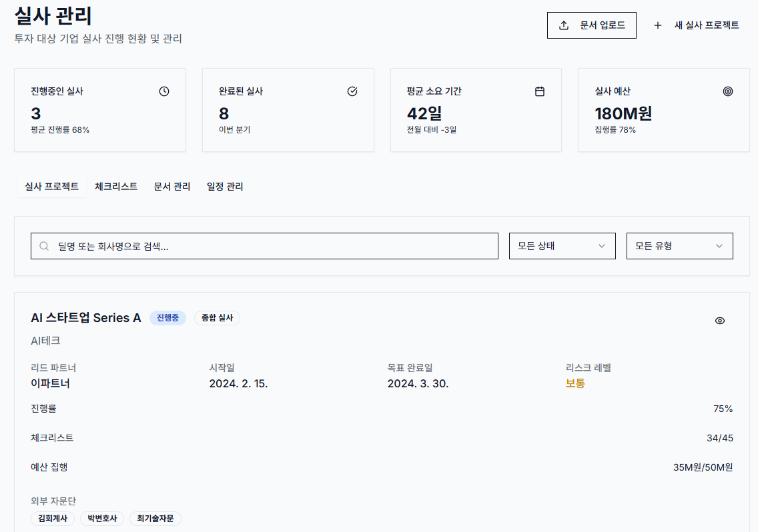The image size is (758, 532).
Task: Select the 김회계사 advisor tag
Action: [x=53, y=519]
